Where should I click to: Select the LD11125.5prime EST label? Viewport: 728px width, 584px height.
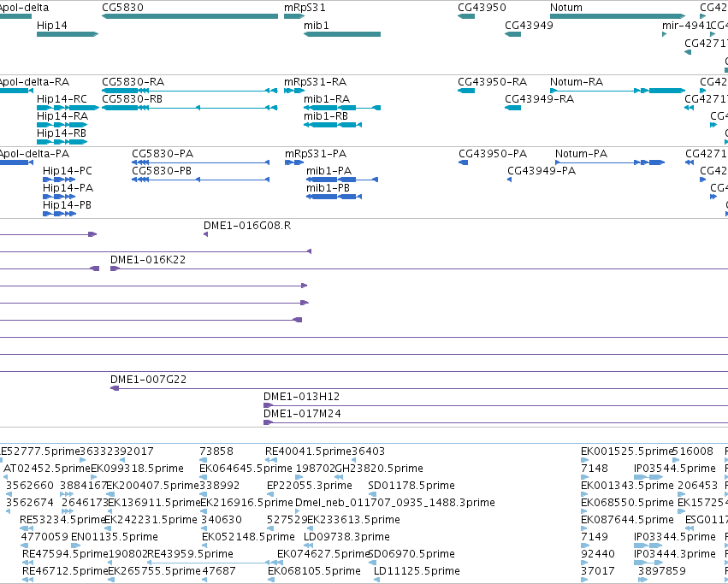pyautogui.click(x=417, y=571)
